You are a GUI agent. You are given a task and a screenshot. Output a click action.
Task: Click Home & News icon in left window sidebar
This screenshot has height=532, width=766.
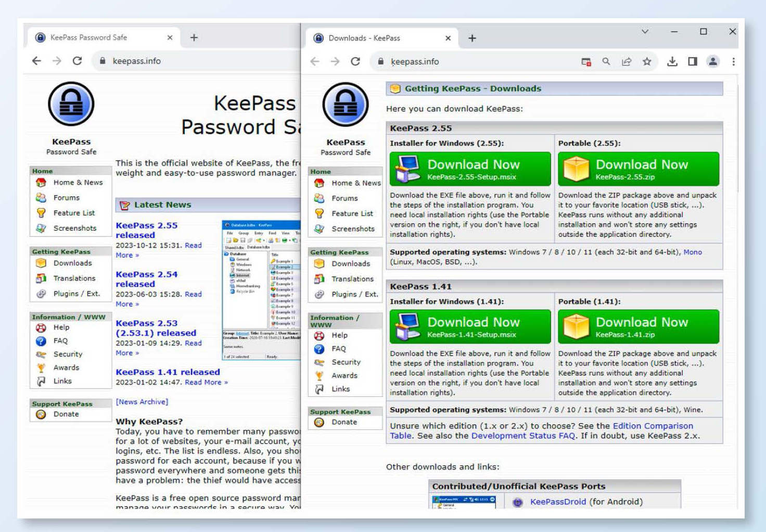tap(41, 183)
